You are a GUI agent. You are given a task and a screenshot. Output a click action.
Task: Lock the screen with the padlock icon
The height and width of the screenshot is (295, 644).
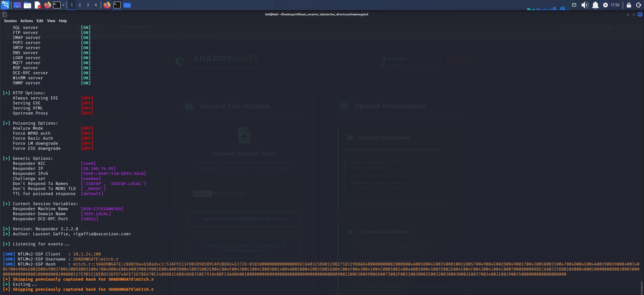click(x=629, y=5)
